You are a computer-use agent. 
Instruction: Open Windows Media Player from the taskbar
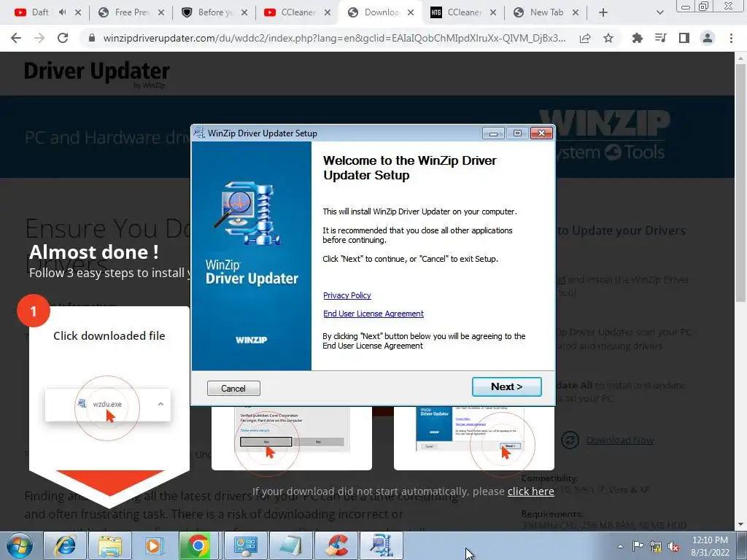(x=155, y=545)
